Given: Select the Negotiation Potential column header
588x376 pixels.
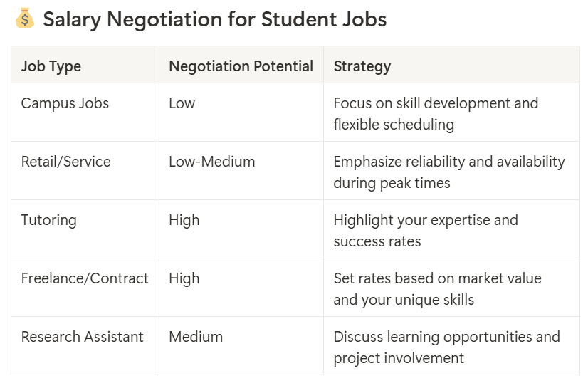Looking at the screenshot, I should 241,66.
